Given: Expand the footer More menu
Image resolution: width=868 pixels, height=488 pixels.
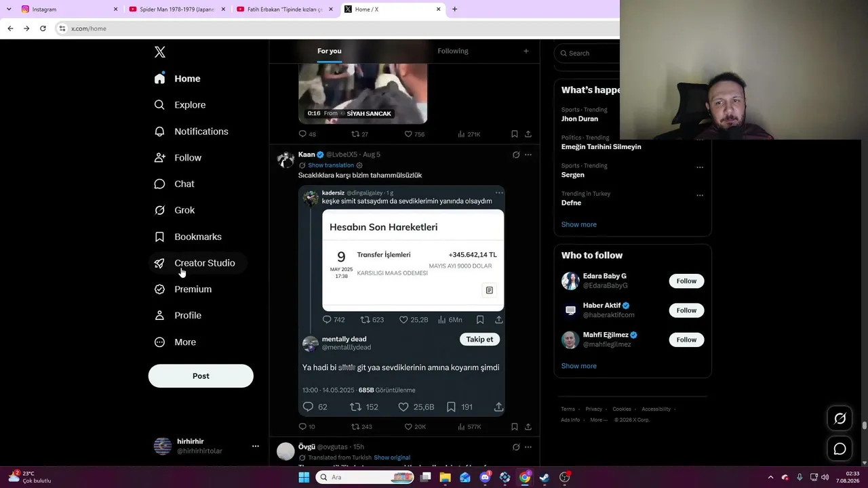Looking at the screenshot, I should (x=599, y=420).
